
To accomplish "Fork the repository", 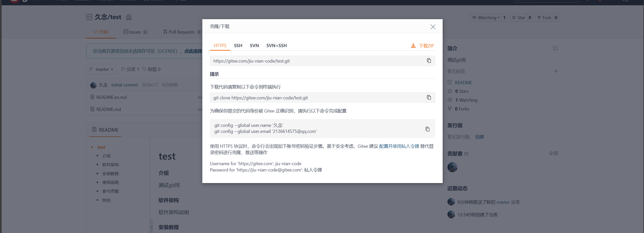I will tap(544, 17).
